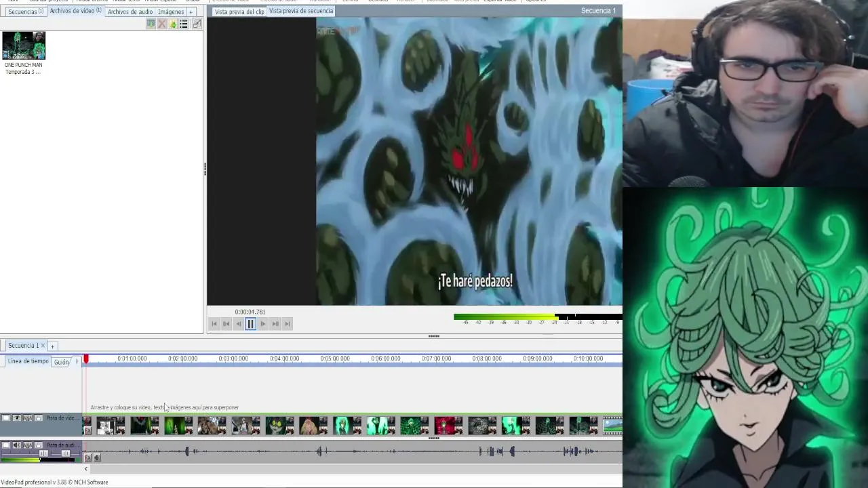Click the audio clip speaker icon
This screenshot has height=488, width=868.
tap(97, 458)
